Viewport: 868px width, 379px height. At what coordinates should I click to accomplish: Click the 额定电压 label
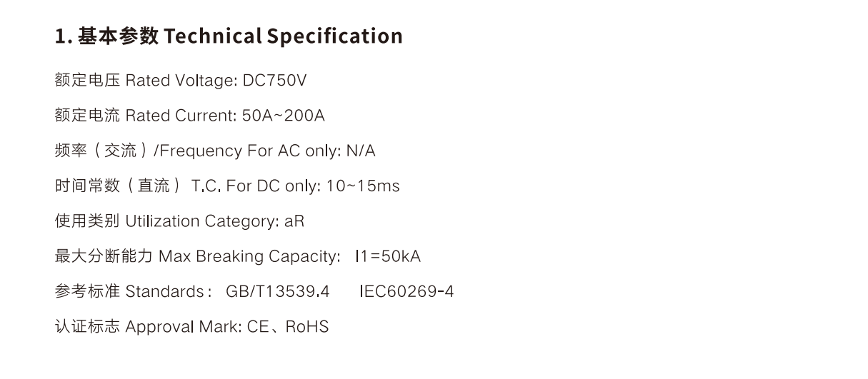pyautogui.click(x=87, y=81)
